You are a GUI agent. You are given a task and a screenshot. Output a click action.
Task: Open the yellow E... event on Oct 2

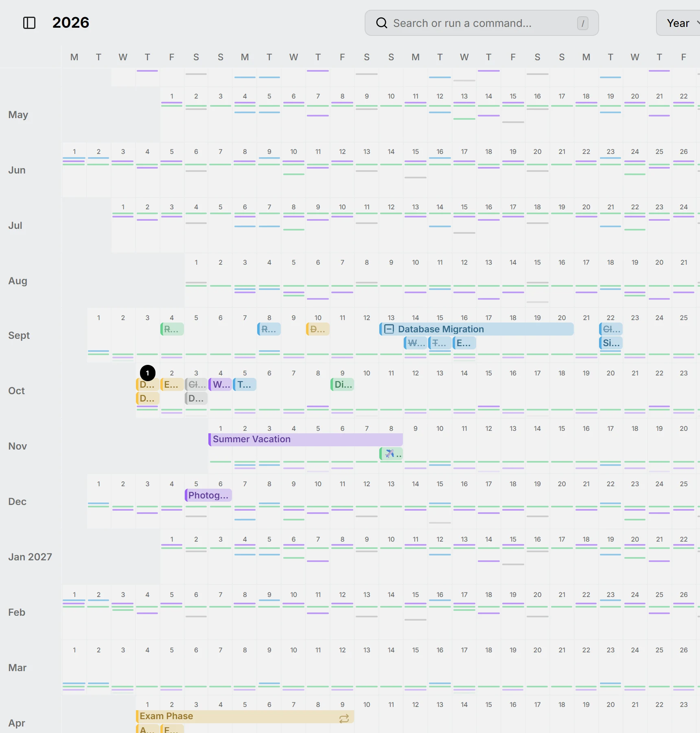(172, 384)
